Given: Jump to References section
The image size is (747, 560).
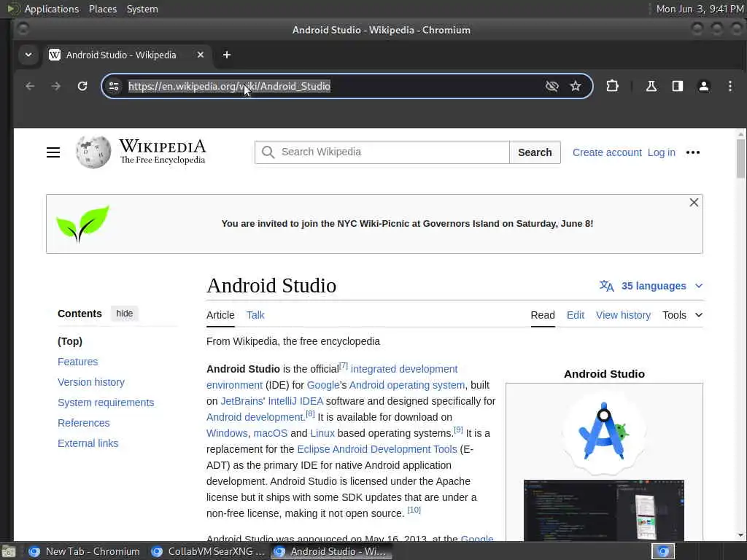Looking at the screenshot, I should (83, 423).
